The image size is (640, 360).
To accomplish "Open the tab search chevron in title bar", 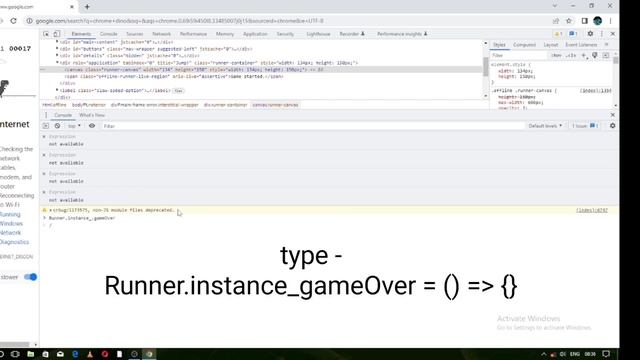I will click(x=555, y=6).
